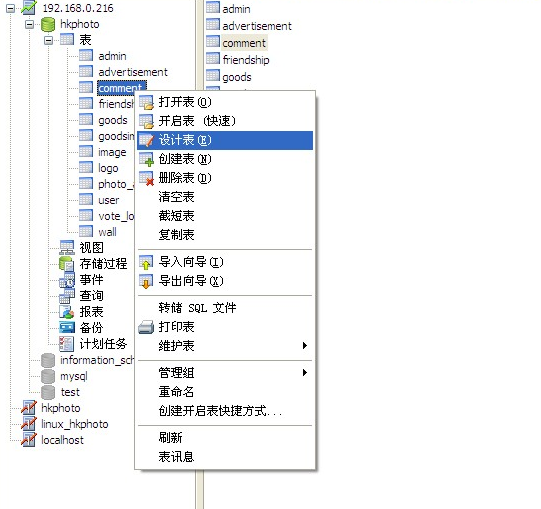
Task: Click the advertisement table icon in tree
Action: pyautogui.click(x=86, y=71)
